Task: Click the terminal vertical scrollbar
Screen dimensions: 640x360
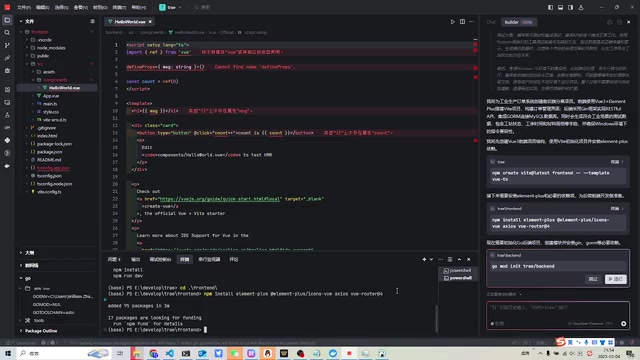Action: click(x=436, y=319)
